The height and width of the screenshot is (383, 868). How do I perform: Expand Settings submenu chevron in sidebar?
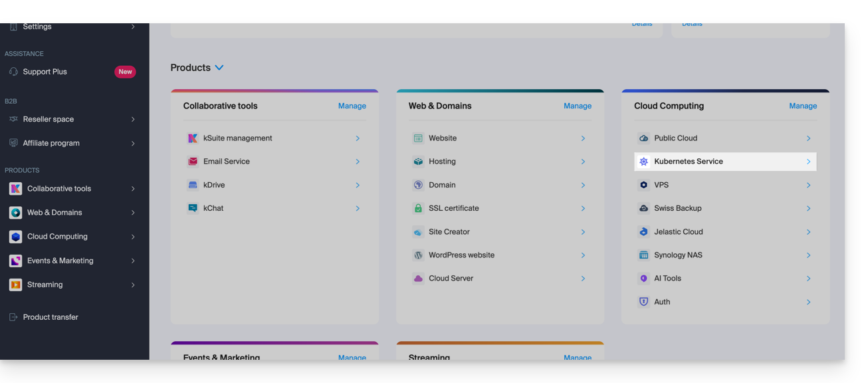click(x=133, y=27)
